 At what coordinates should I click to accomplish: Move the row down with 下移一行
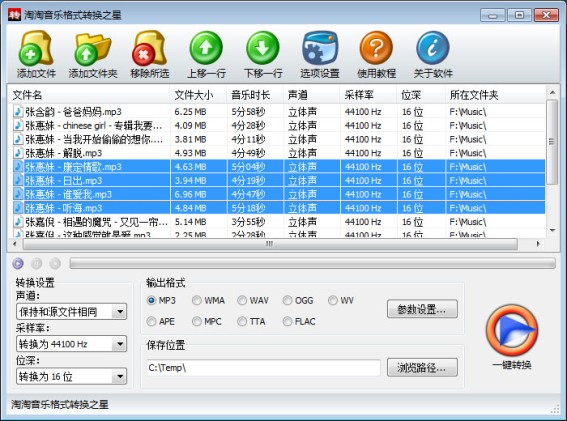click(263, 54)
